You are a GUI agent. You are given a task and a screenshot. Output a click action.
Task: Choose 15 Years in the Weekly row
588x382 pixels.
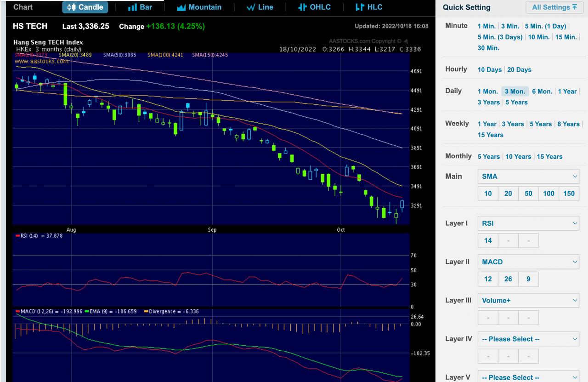pyautogui.click(x=491, y=135)
